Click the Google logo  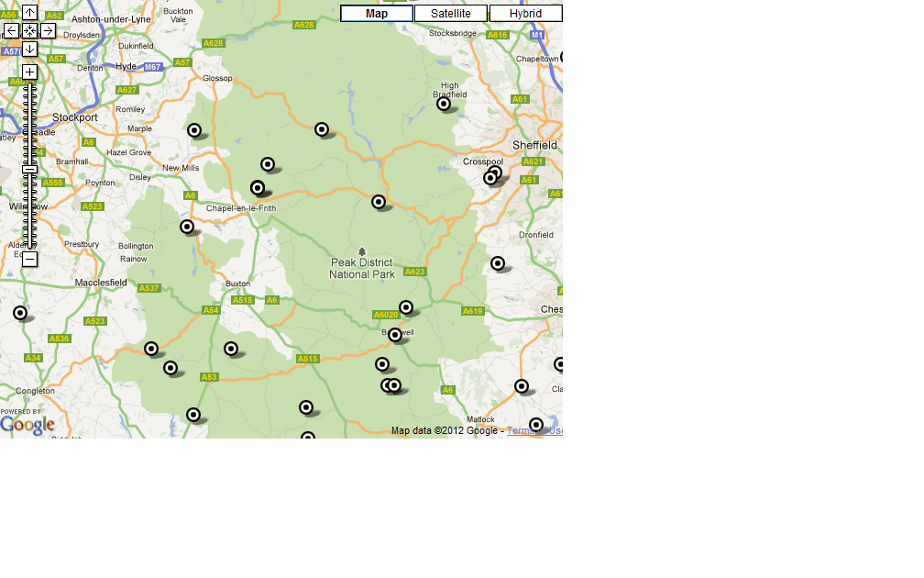tap(27, 425)
